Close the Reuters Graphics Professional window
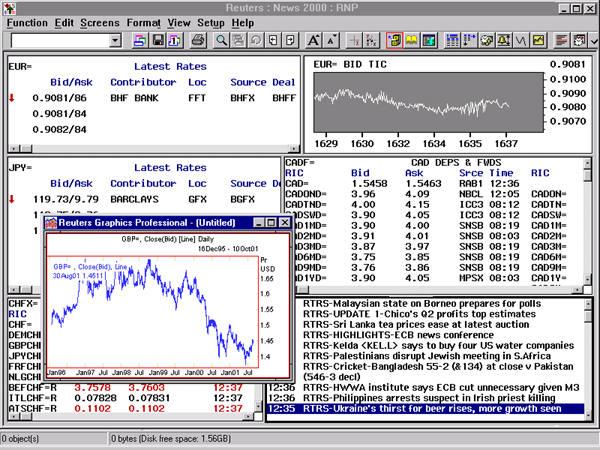Image resolution: width=600 pixels, height=450 pixels. point(285,222)
